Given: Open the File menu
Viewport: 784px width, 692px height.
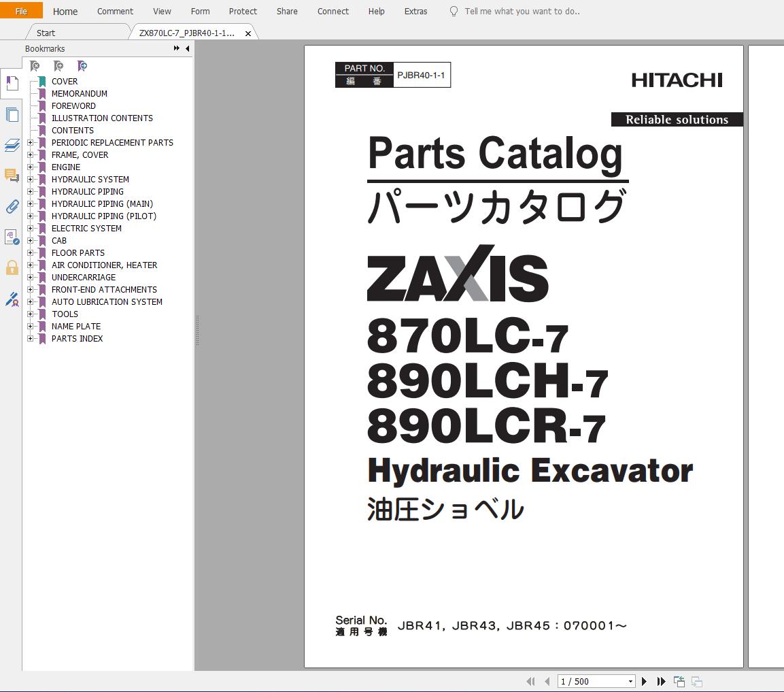Looking at the screenshot, I should 21,10.
